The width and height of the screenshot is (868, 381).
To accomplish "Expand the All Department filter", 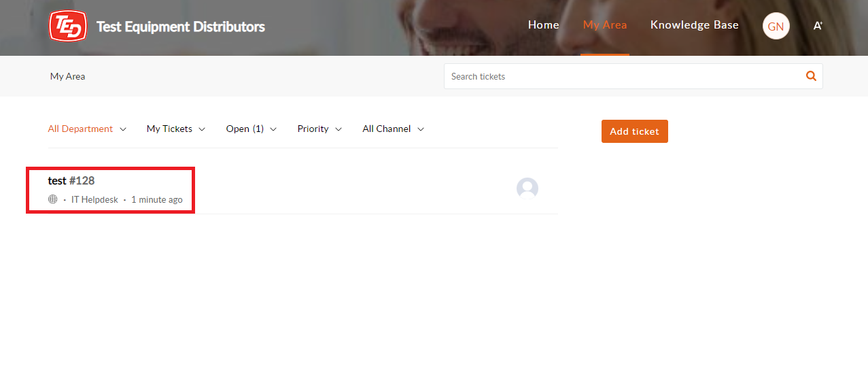I will coord(87,129).
